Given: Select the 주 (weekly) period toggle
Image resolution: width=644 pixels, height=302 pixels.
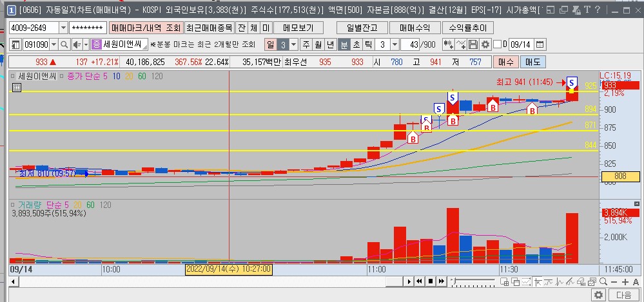Looking at the screenshot, I should [x=307, y=44].
